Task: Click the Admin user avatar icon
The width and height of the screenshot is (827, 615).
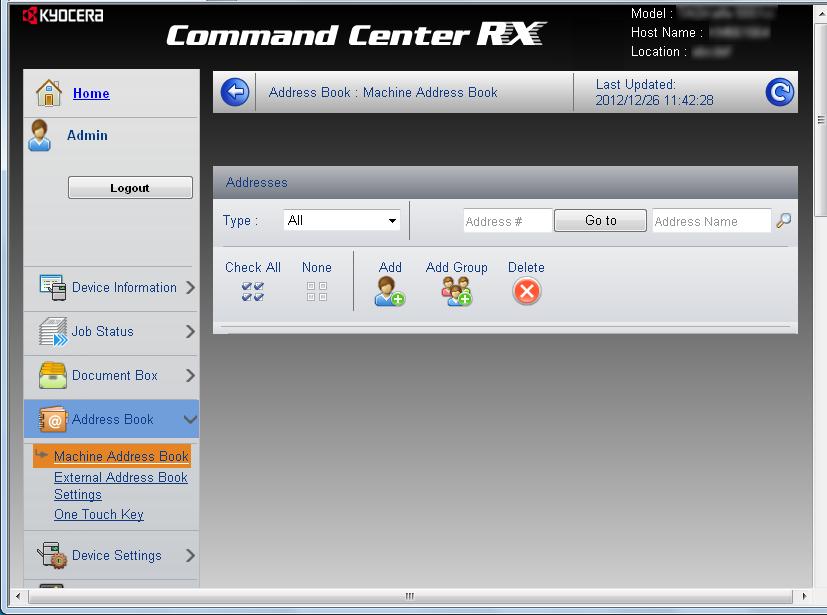Action: pos(40,136)
